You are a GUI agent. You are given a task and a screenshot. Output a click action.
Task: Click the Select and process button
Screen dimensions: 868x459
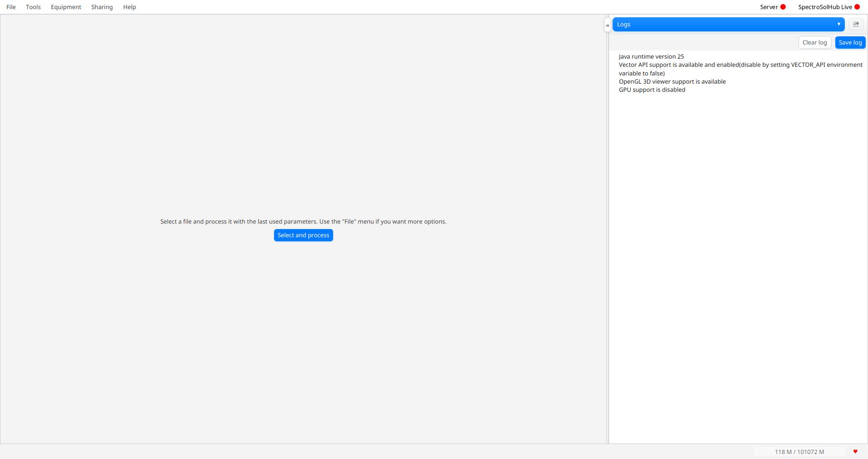pyautogui.click(x=304, y=235)
